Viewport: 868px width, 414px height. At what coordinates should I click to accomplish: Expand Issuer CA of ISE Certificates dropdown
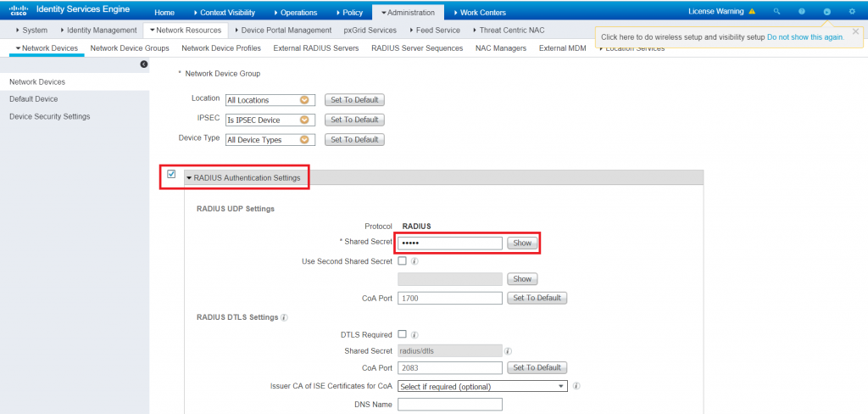click(481, 387)
